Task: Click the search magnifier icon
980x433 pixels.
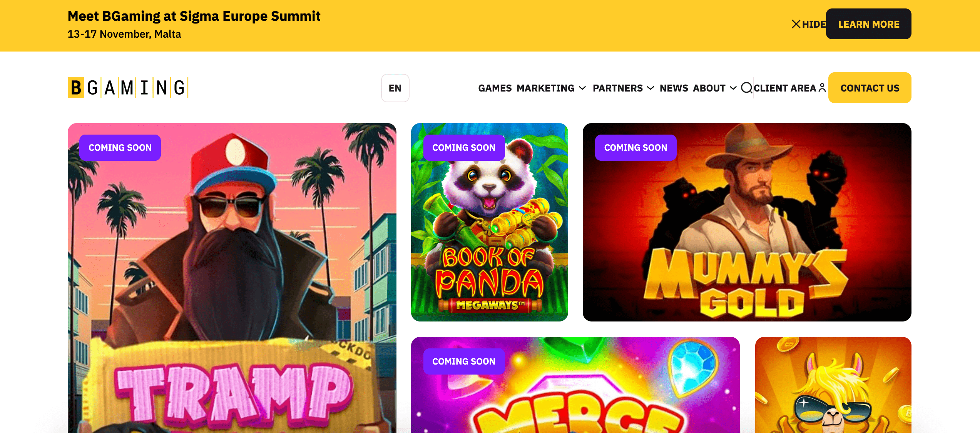Action: click(x=746, y=88)
